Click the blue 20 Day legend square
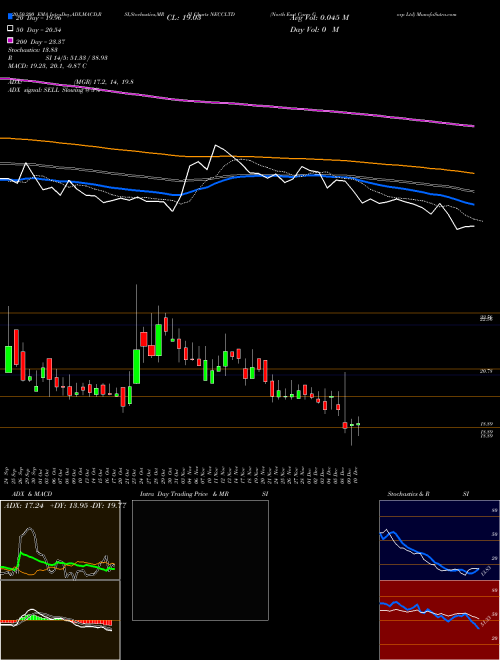 10,17
